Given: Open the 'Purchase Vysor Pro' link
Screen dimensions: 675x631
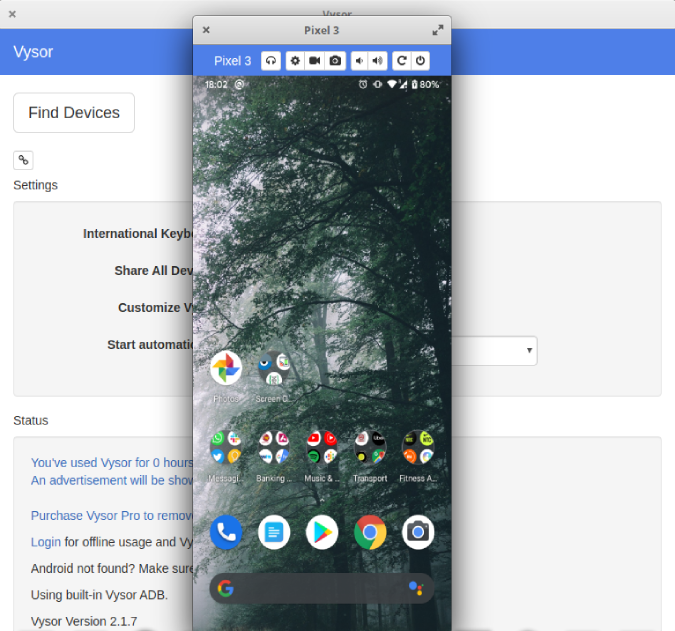Looking at the screenshot, I should [111, 516].
